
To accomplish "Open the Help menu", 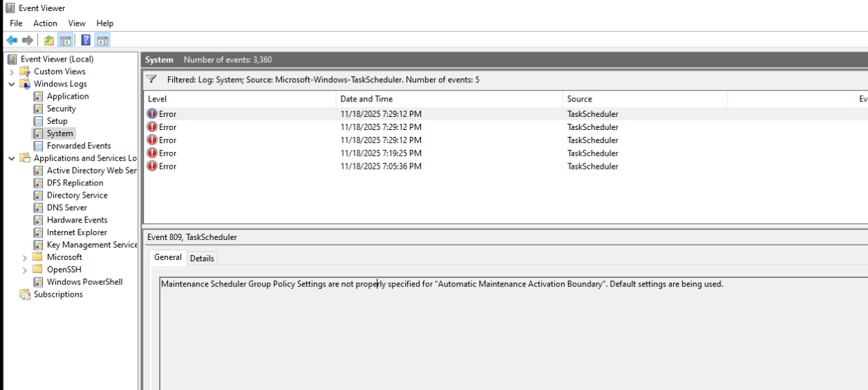I will pos(105,24).
